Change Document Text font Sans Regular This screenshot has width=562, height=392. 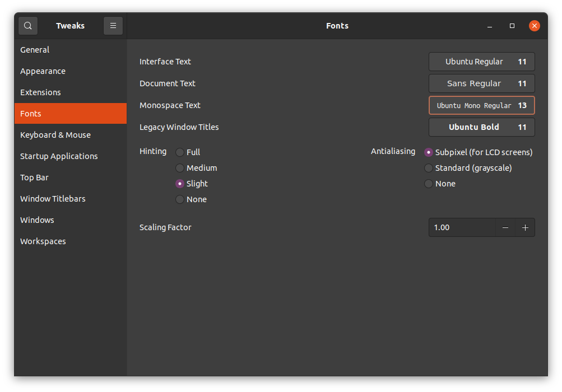tap(482, 83)
